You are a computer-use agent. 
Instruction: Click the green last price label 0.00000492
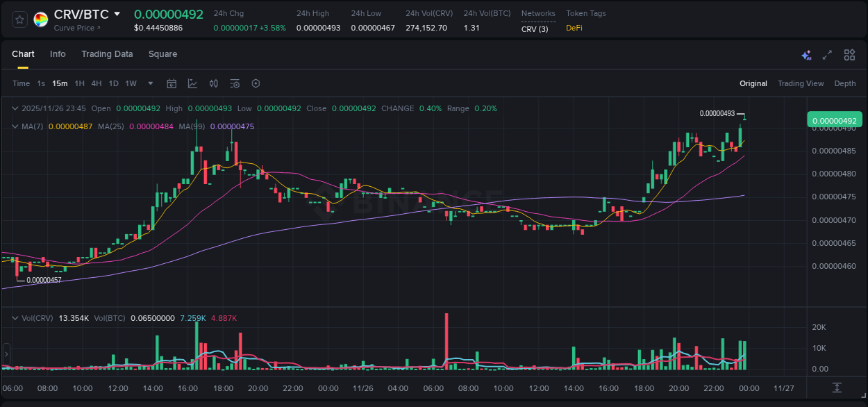pyautogui.click(x=833, y=120)
